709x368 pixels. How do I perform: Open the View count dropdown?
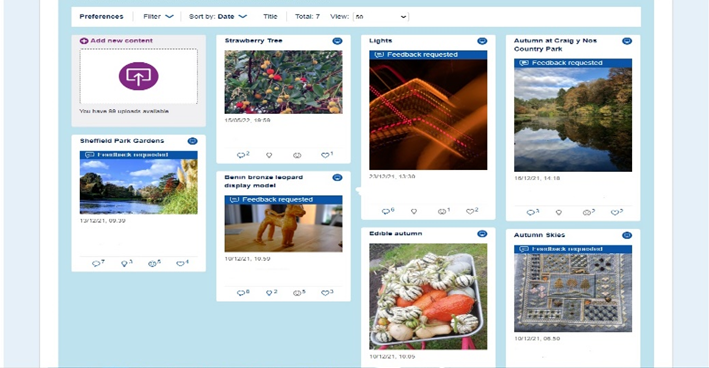(381, 17)
